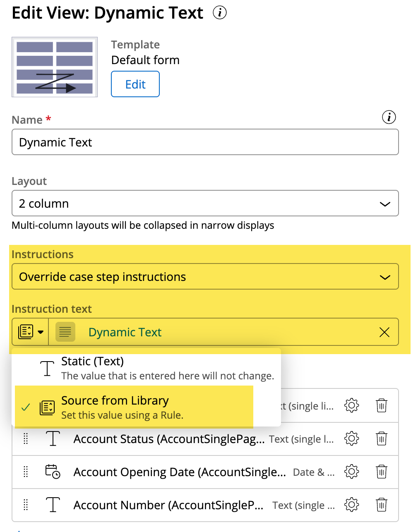Viewport: 418px width, 532px height.
Task: Delete the Account Status field
Action: (381, 439)
